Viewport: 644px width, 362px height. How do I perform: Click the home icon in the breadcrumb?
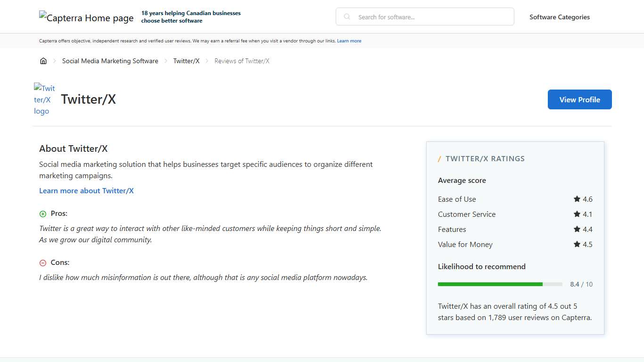tap(43, 61)
